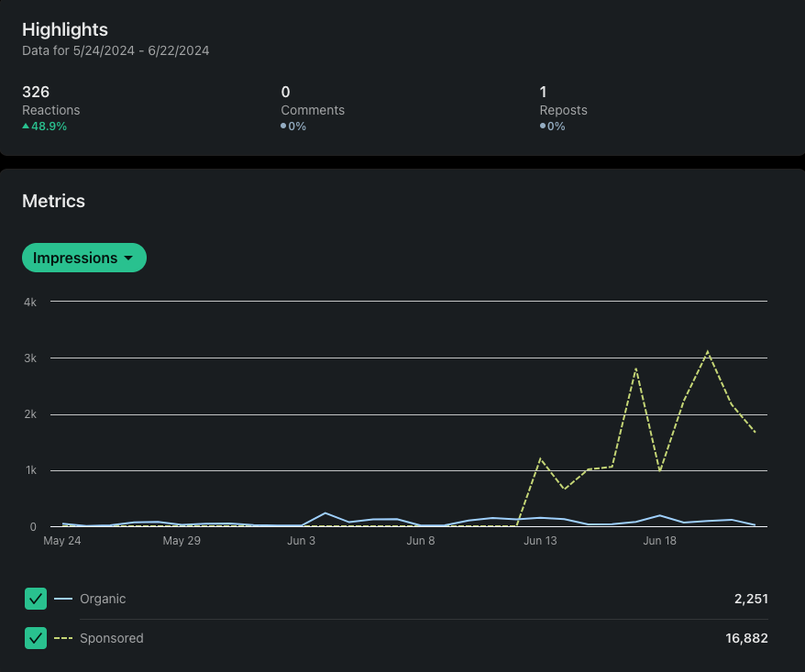This screenshot has height=672, width=805.
Task: Click the Sponsored peak above 3k
Action: click(x=707, y=351)
